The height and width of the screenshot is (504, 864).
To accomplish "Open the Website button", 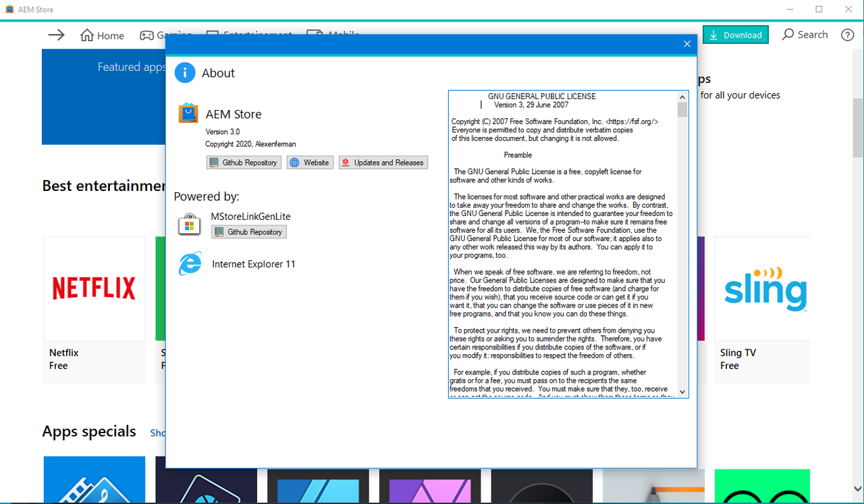I will [310, 163].
